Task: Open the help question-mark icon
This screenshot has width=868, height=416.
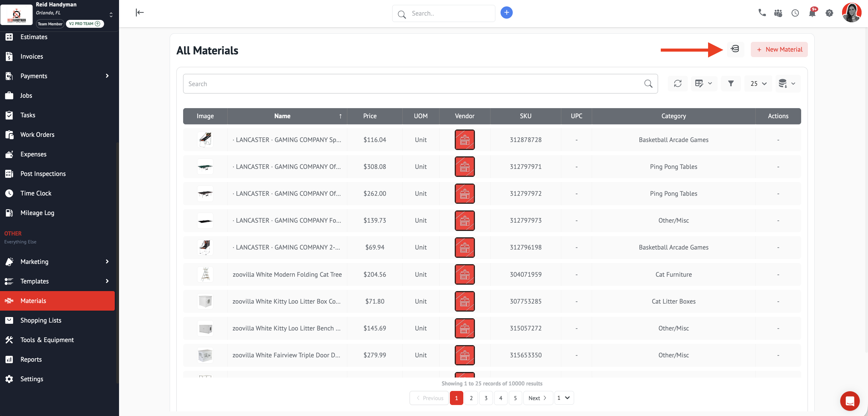Action: (829, 13)
